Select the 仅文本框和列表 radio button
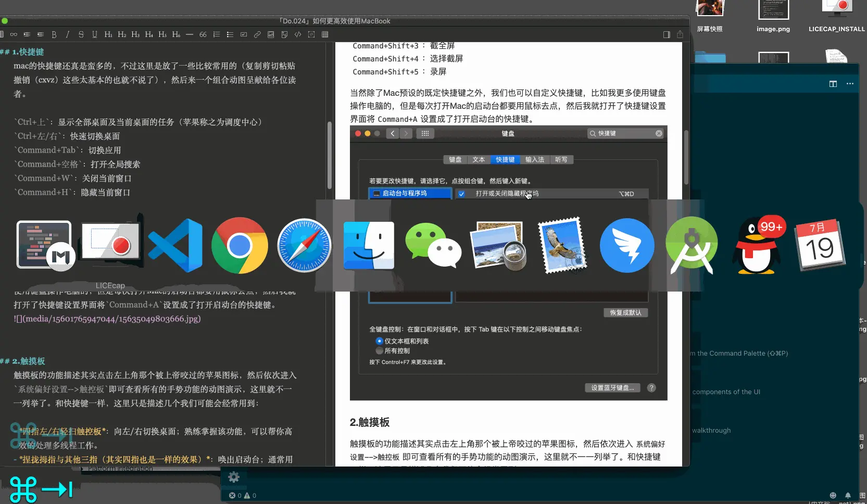The image size is (867, 504). coord(379,341)
